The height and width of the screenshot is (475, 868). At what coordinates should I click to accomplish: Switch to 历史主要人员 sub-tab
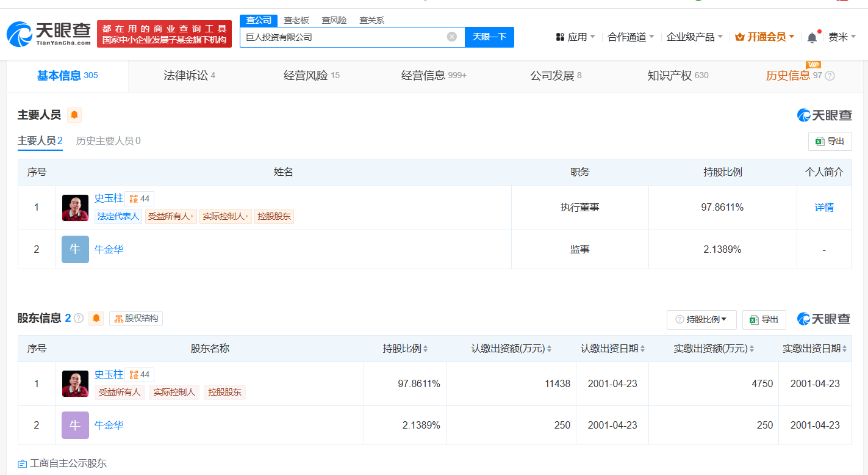click(108, 141)
